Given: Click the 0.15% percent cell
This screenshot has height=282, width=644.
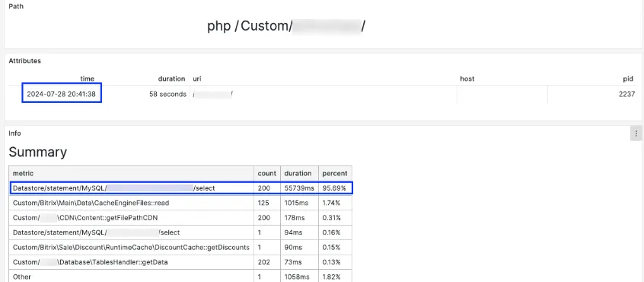Looking at the screenshot, I should [335, 247].
